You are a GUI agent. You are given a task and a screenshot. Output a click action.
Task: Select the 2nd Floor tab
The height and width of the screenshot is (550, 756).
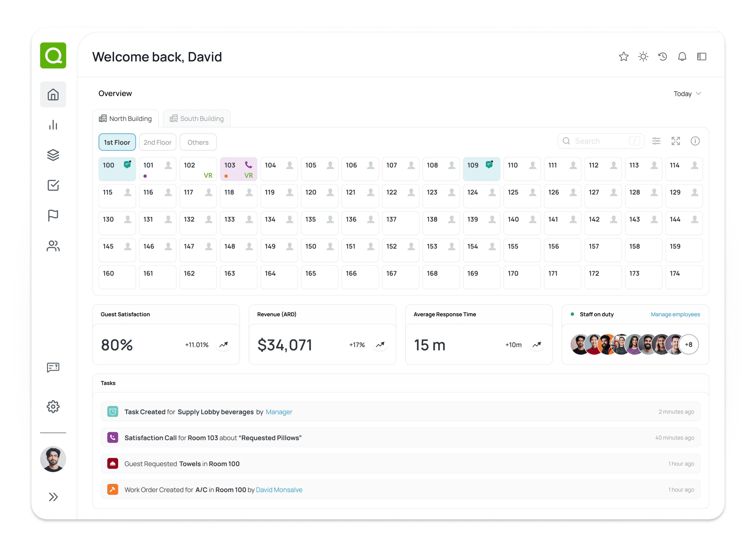[x=157, y=142]
